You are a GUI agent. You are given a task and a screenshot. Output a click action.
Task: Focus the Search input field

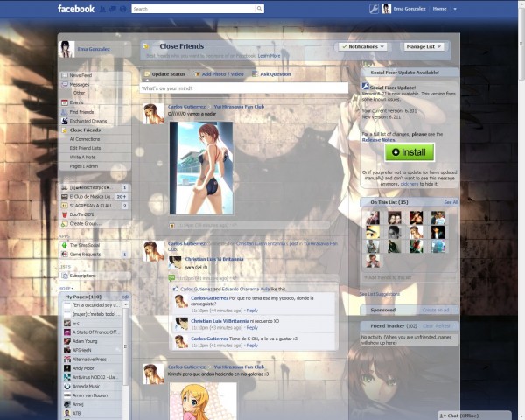tap(193, 9)
